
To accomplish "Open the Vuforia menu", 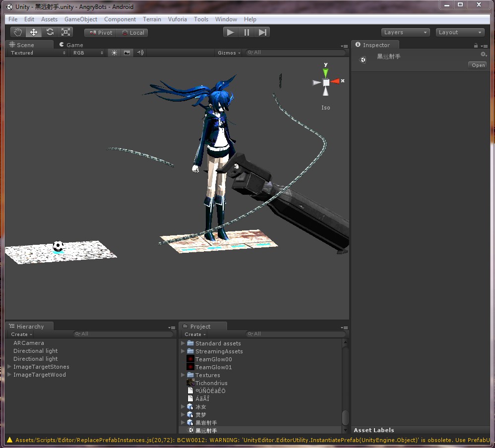I will click(178, 19).
